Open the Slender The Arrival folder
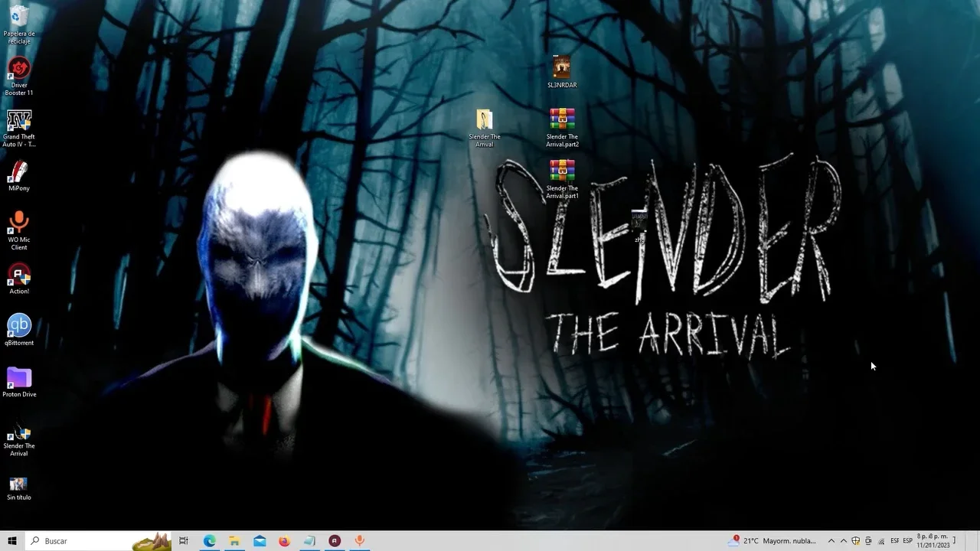Viewport: 980px width, 551px height. point(485,128)
